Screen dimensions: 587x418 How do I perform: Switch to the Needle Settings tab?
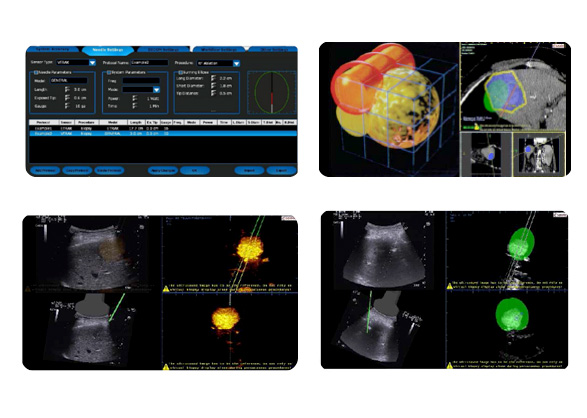[x=108, y=50]
